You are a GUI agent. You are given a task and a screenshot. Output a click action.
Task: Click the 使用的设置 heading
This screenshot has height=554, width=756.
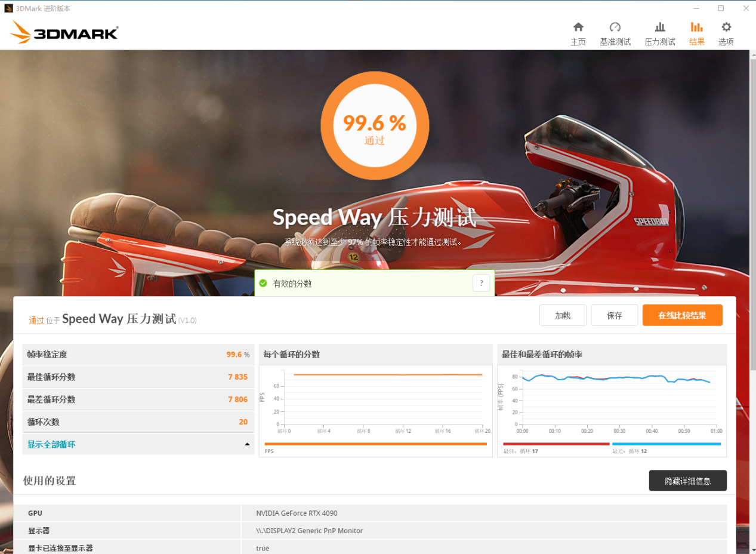[x=50, y=481]
